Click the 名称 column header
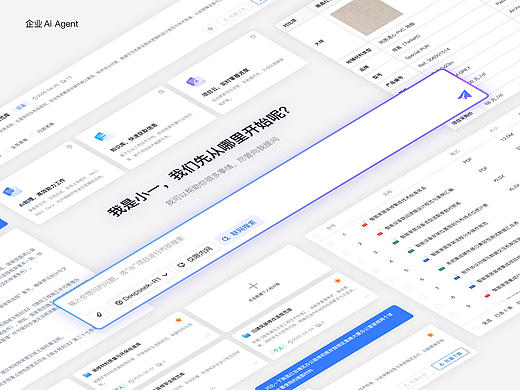Image resolution: width=520 pixels, height=390 pixels. (387, 193)
